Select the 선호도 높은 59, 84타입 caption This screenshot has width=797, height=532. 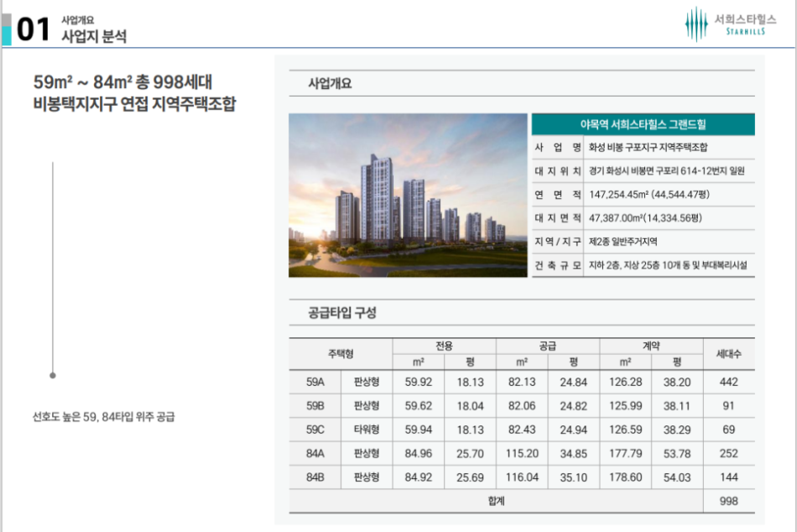point(103,416)
